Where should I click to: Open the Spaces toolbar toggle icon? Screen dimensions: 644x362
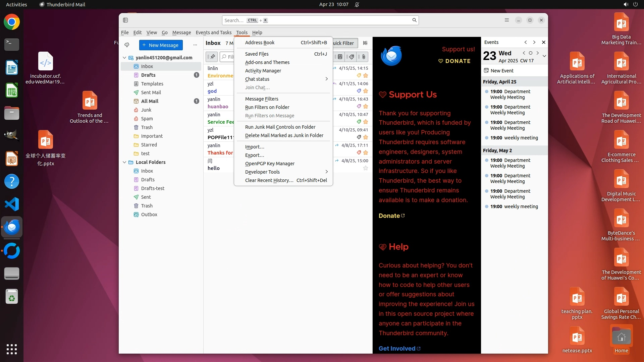point(125,20)
